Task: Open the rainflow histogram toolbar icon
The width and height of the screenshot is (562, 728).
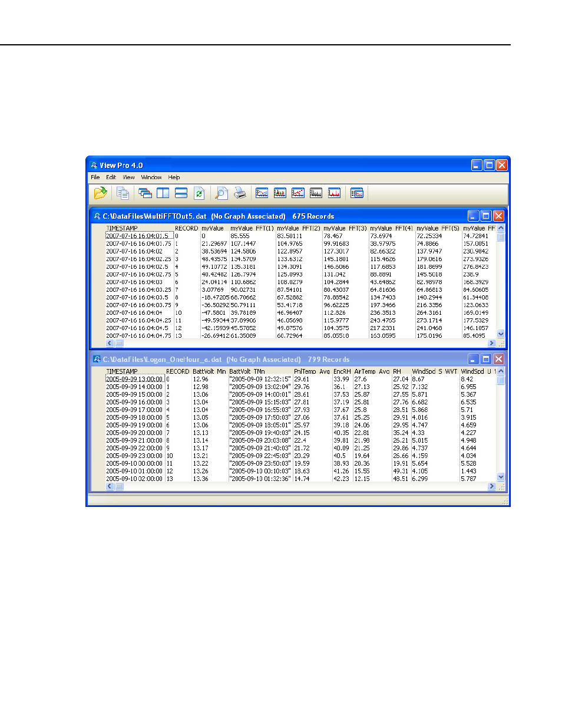Action: coord(316,193)
